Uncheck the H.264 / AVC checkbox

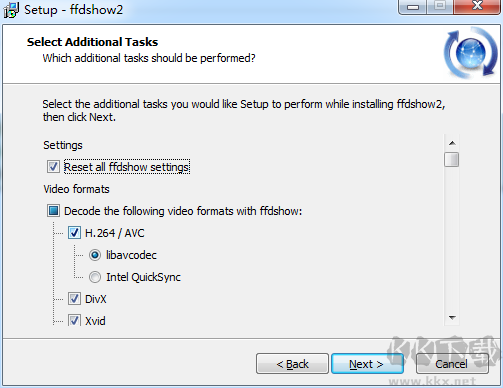coord(74,233)
